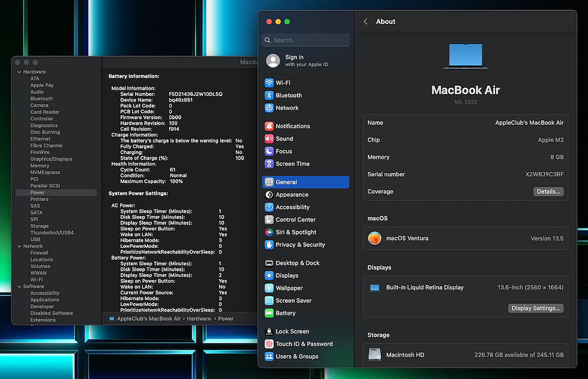
Task: Click the storage value 226.78 GB available
Action: pyautogui.click(x=499, y=355)
